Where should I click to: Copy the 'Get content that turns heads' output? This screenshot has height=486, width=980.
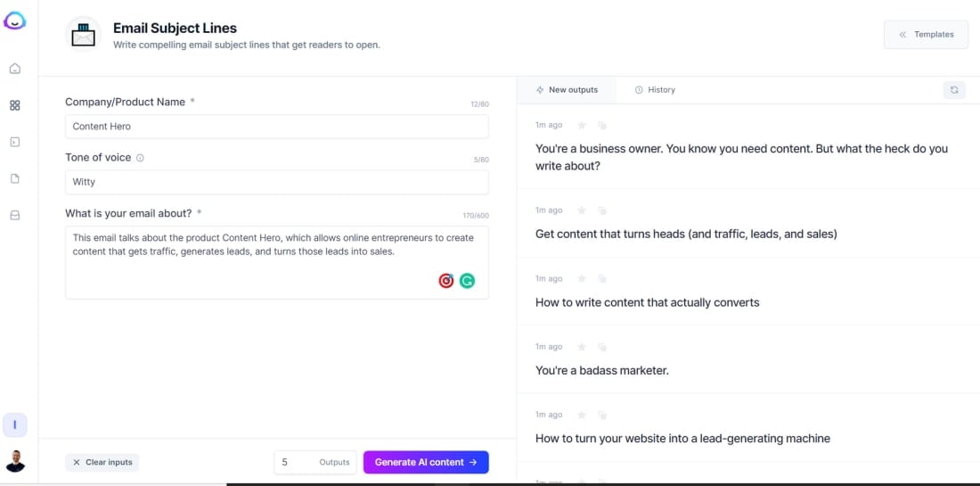click(602, 210)
